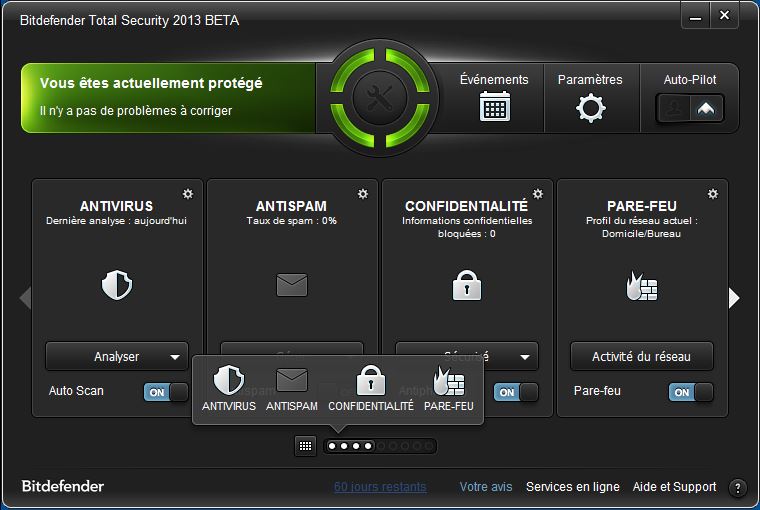Open the modules grid view icon
The height and width of the screenshot is (510, 760).
coord(305,446)
